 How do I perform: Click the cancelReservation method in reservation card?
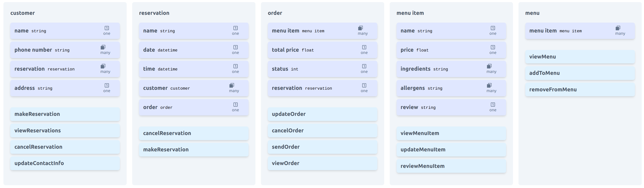[x=194, y=133]
